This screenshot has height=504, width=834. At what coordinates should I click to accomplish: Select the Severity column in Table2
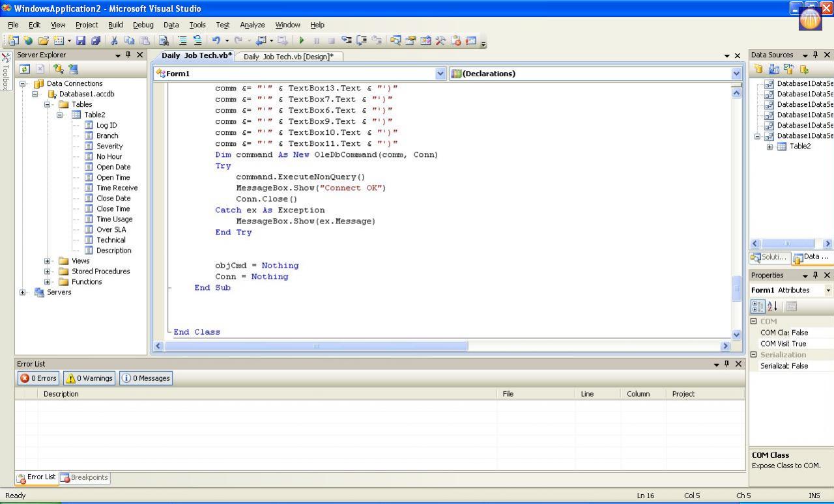pos(109,147)
